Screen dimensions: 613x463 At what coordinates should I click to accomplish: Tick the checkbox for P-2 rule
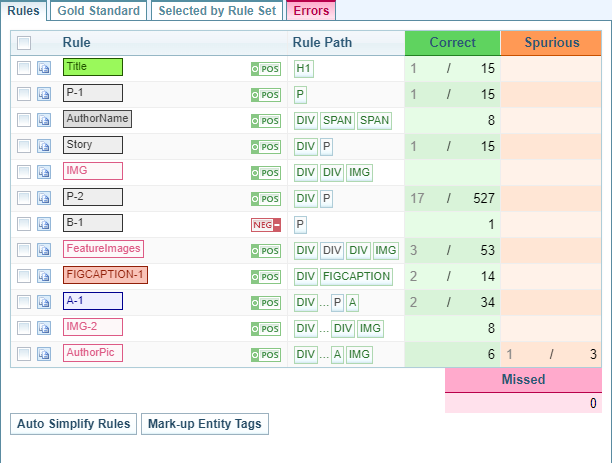coord(24,198)
